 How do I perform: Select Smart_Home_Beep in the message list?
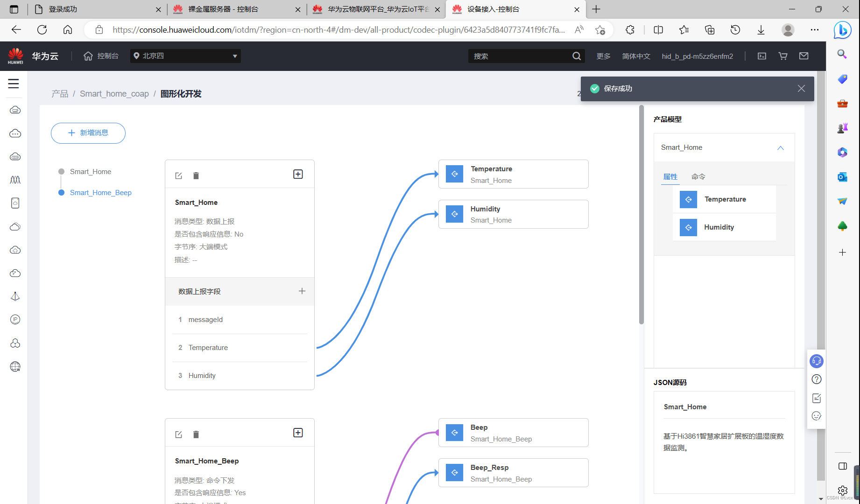point(101,193)
